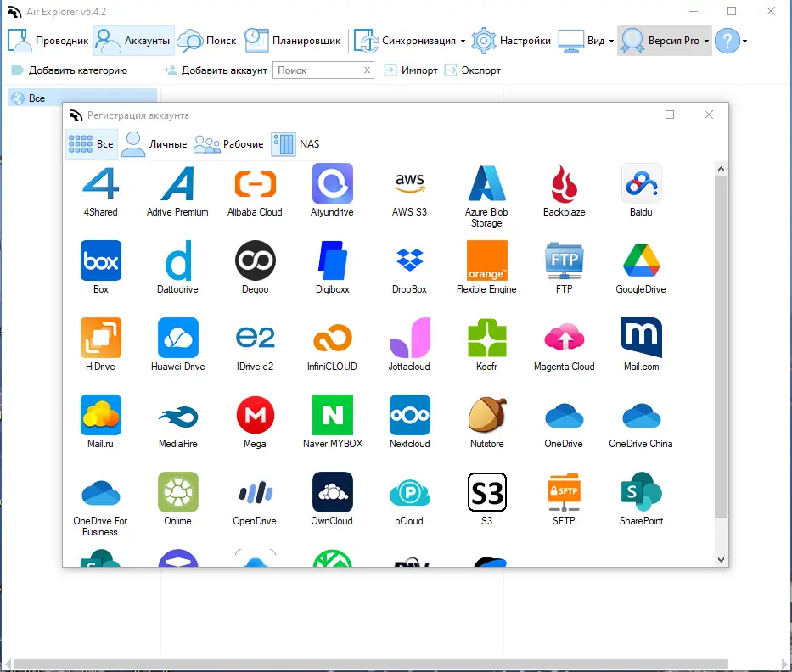Select the SFTP connection icon

click(564, 492)
